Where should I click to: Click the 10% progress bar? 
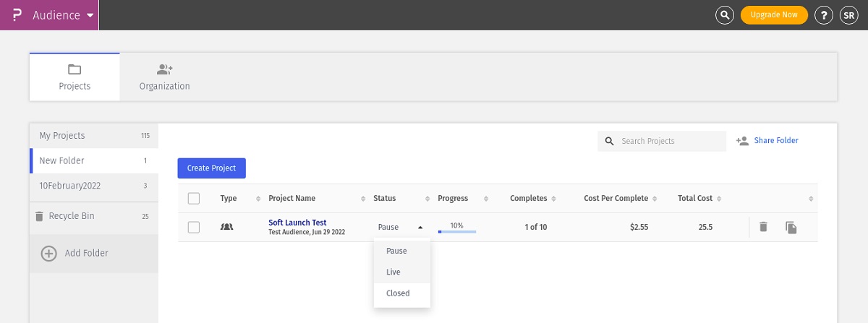click(x=457, y=231)
